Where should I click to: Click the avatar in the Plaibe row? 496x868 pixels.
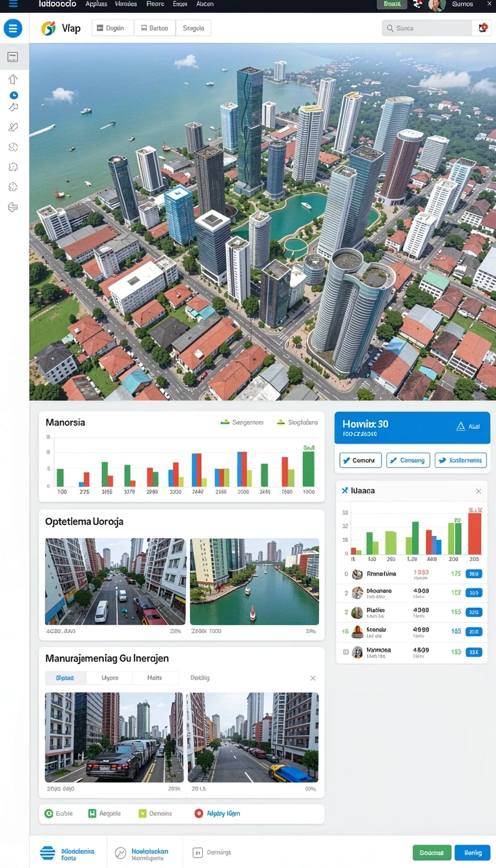[357, 612]
